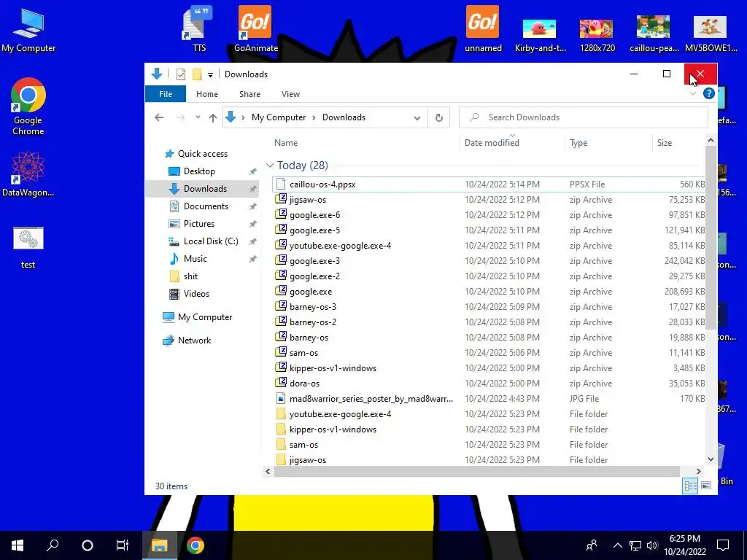747x560 pixels.
Task: Select Network in the navigation pane
Action: coord(194,340)
